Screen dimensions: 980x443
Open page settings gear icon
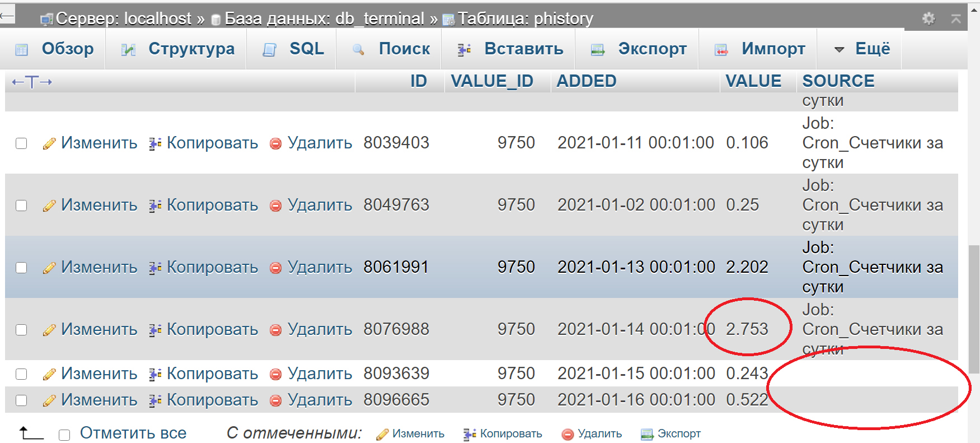coord(929,18)
